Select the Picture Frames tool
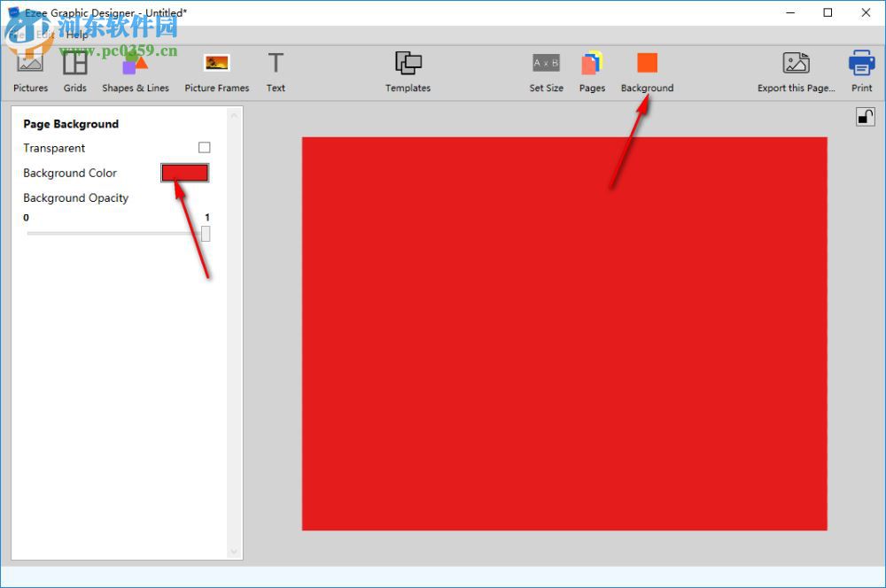 click(x=216, y=71)
